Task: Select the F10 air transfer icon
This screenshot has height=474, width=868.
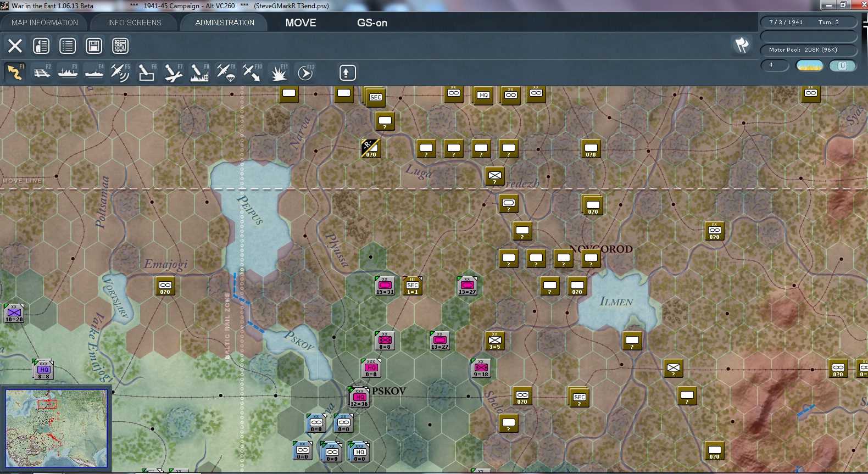Action: point(252,73)
